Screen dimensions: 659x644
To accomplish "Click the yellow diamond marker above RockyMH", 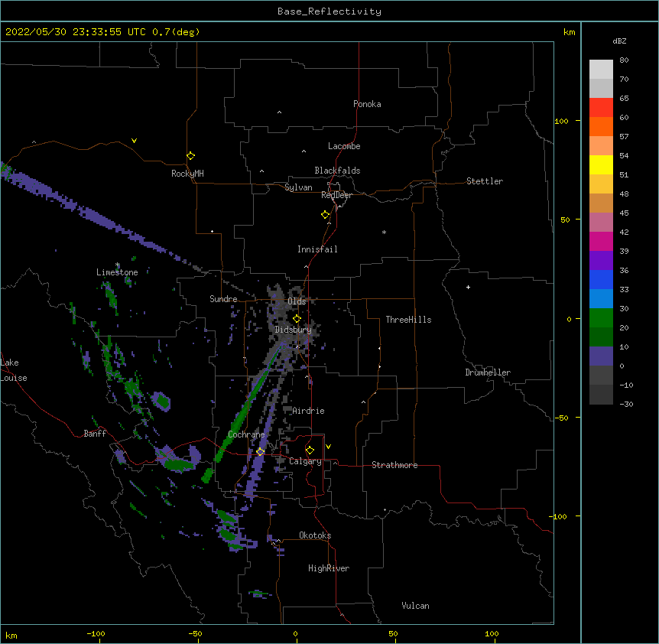I will point(191,156).
